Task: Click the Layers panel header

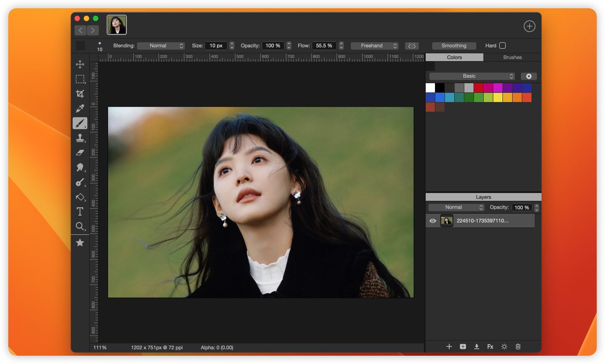Action: 484,197
